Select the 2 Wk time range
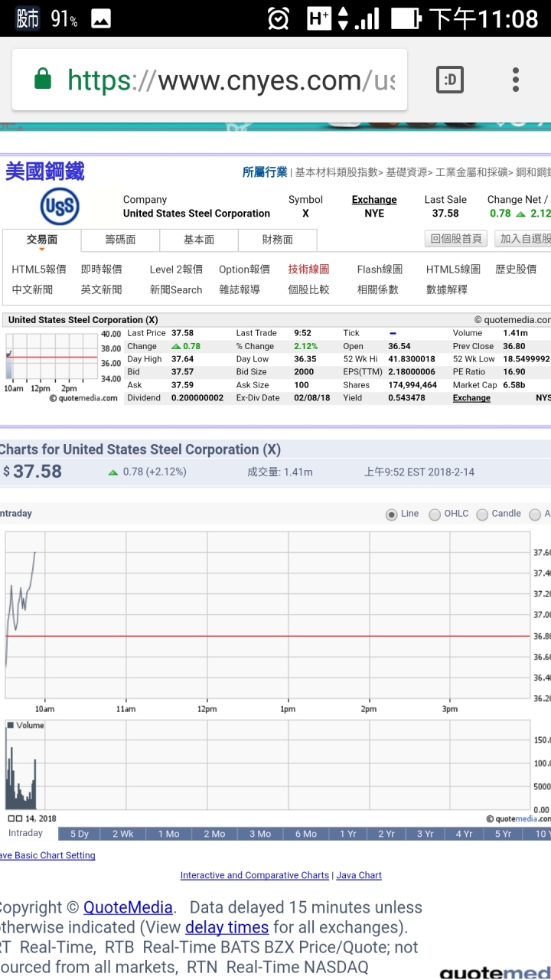This screenshot has height=980, width=551. coord(122,834)
